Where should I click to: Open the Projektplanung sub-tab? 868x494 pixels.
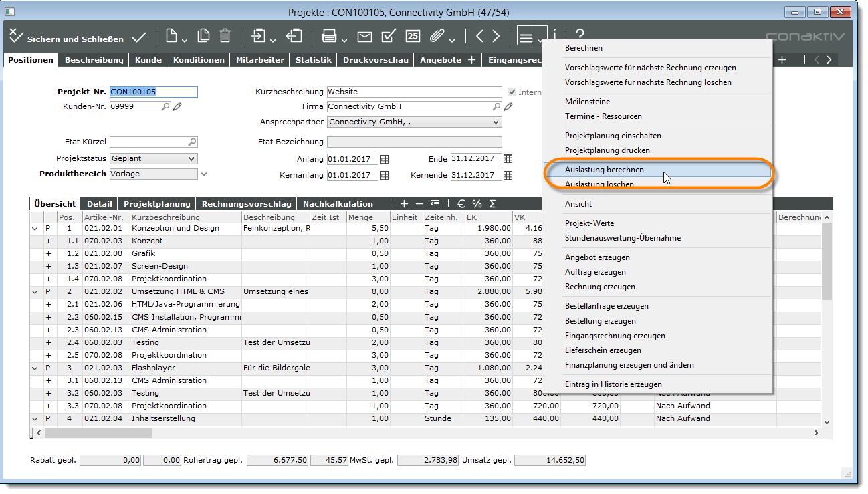tap(157, 204)
